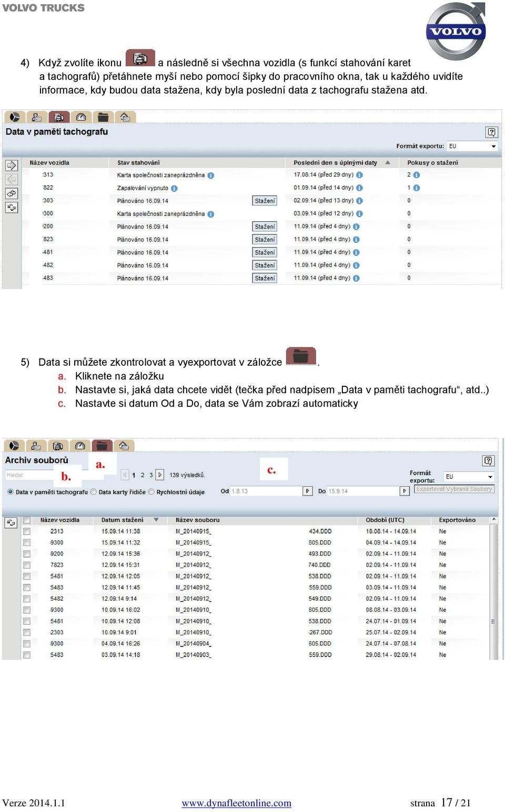
Task: Tick checkbox for file downloaded 15.09.14 11:32
Action: point(27,542)
